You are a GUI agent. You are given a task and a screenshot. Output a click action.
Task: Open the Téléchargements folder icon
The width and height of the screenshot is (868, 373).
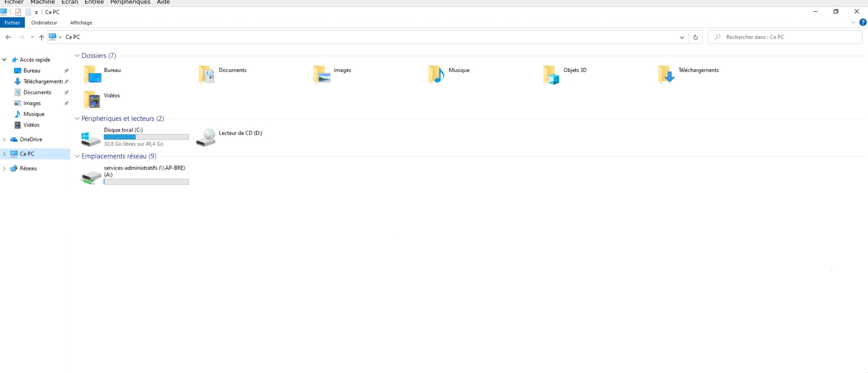click(666, 75)
